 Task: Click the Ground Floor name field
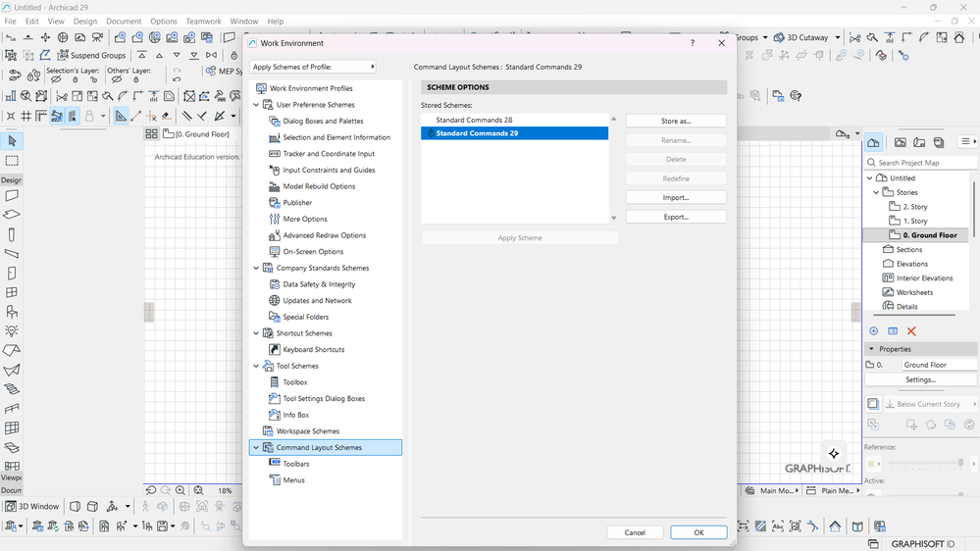tap(939, 365)
